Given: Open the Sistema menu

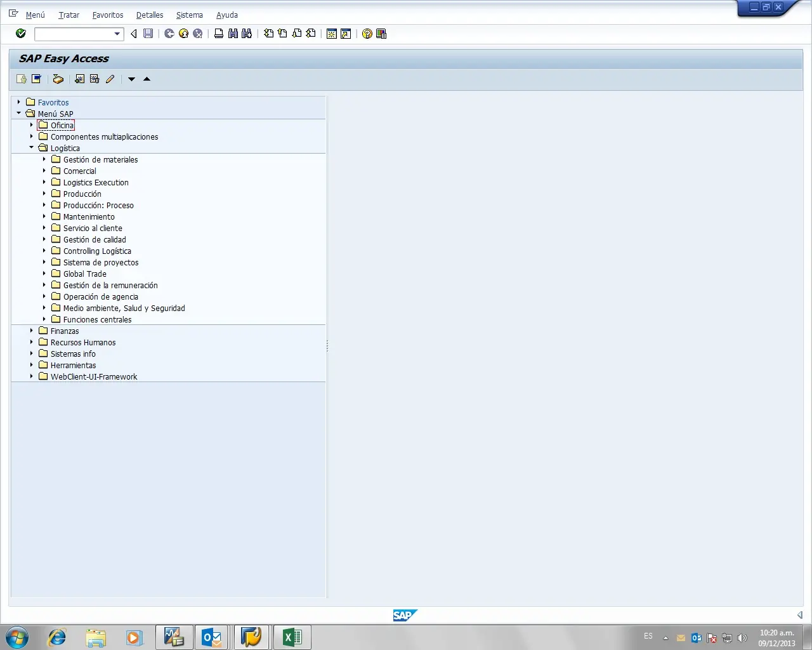Looking at the screenshot, I should (190, 15).
